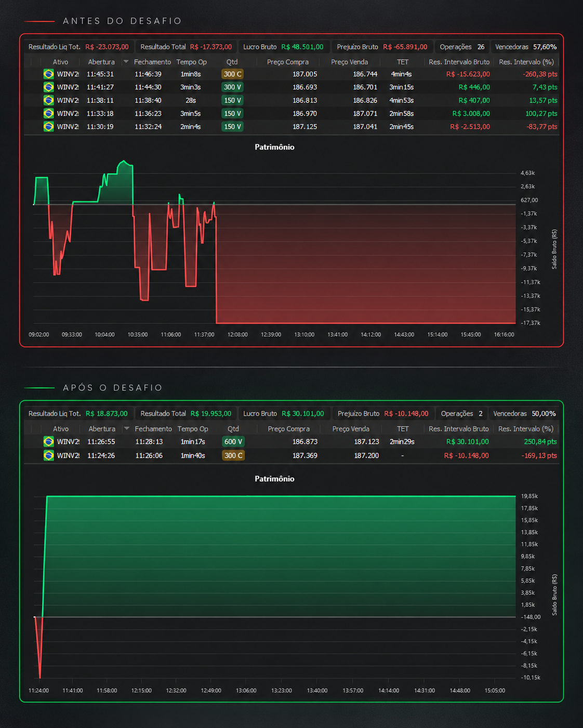The width and height of the screenshot is (583, 728).
Task: Click the Lucro Bruto value R$ 30.101,00 in the summary bar
Action: 303,414
